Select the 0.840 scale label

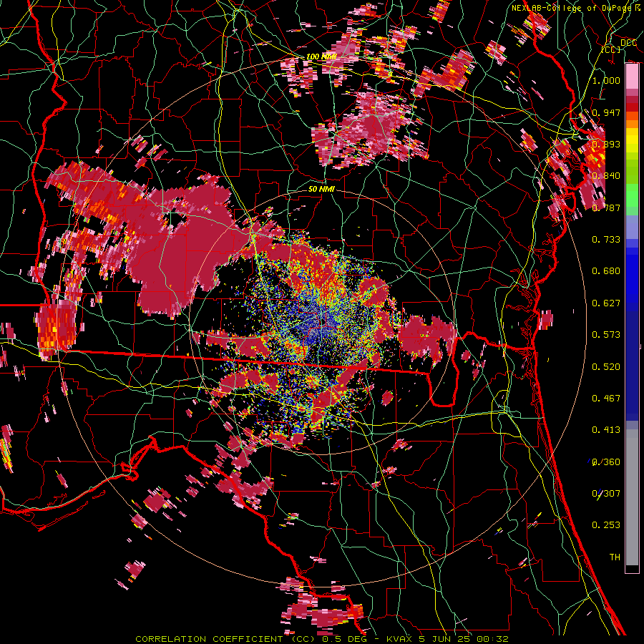pos(606,176)
